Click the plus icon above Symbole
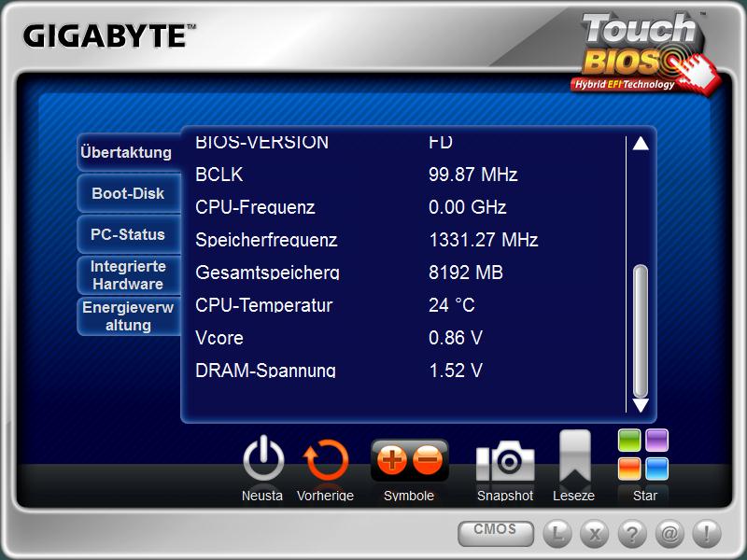747x560 pixels. [391, 460]
